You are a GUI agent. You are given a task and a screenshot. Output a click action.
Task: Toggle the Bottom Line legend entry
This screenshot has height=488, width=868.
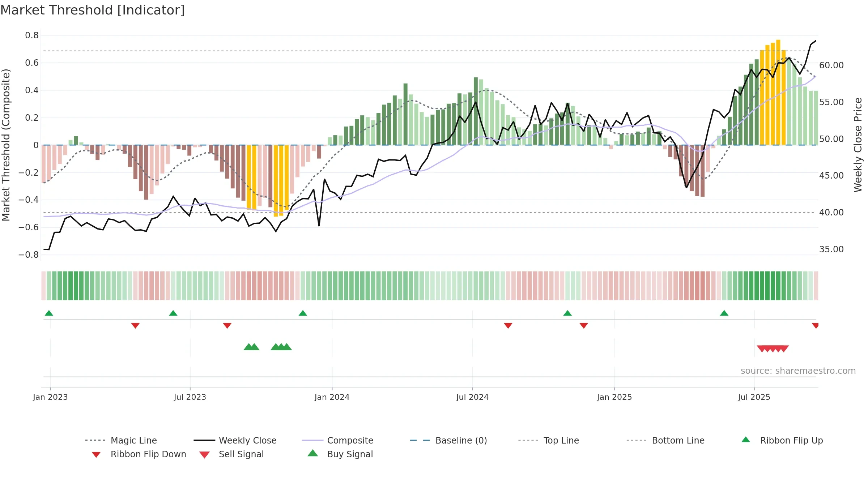665,440
